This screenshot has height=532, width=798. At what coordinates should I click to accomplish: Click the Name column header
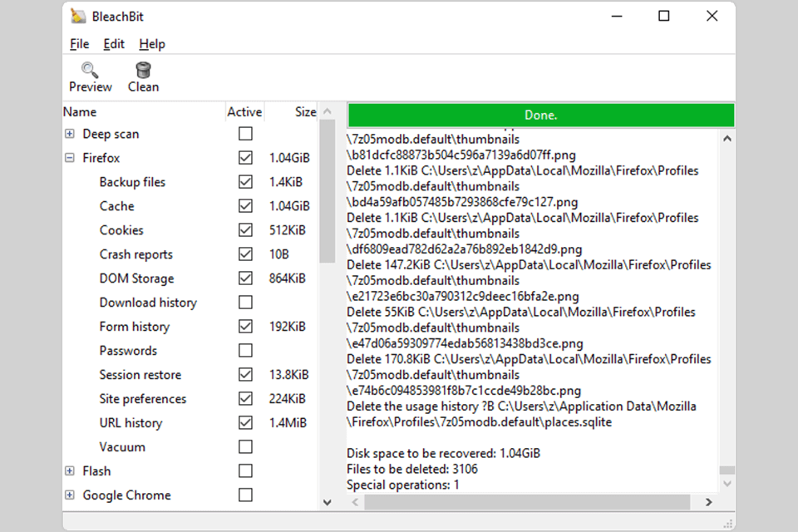coord(144,112)
